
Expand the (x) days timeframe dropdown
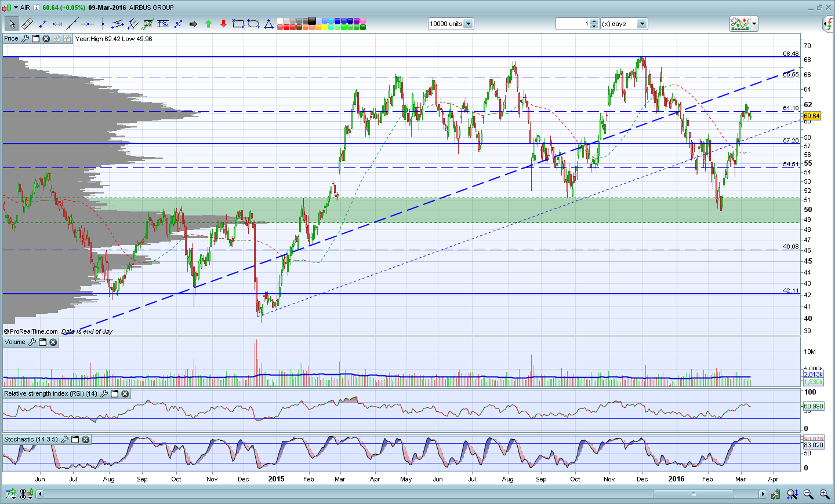tap(641, 24)
